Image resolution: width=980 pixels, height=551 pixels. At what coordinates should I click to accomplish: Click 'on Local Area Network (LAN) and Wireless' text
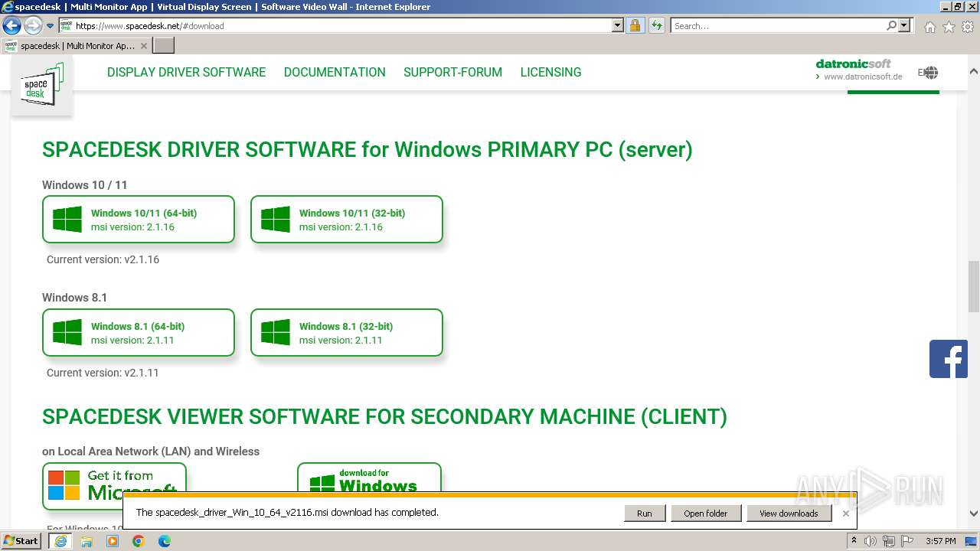(151, 452)
